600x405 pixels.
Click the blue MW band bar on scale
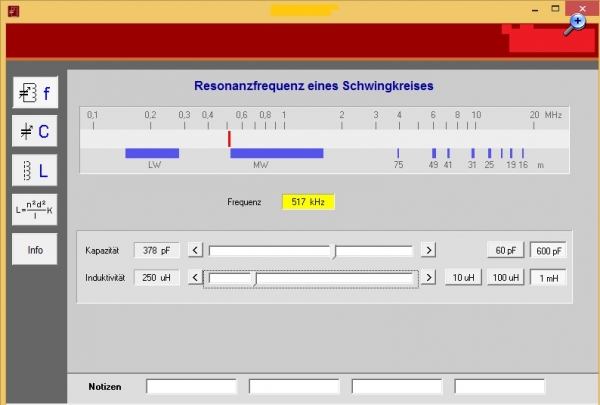[276, 153]
